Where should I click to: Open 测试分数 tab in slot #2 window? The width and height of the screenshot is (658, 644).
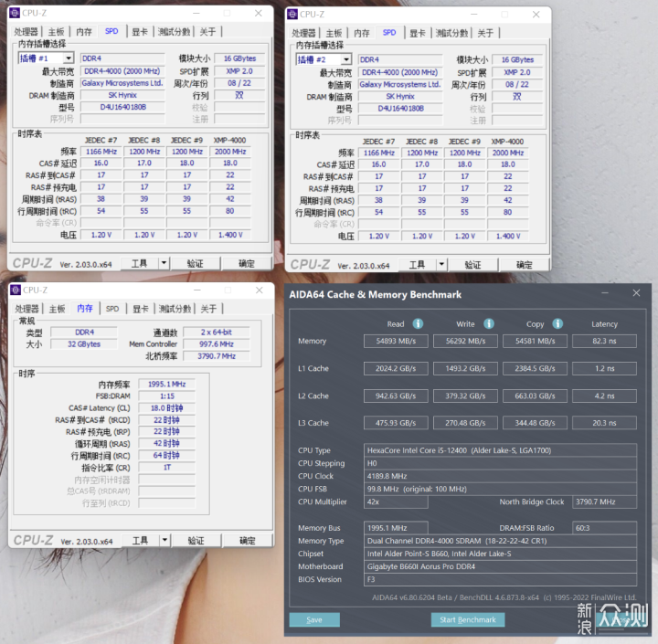click(451, 33)
